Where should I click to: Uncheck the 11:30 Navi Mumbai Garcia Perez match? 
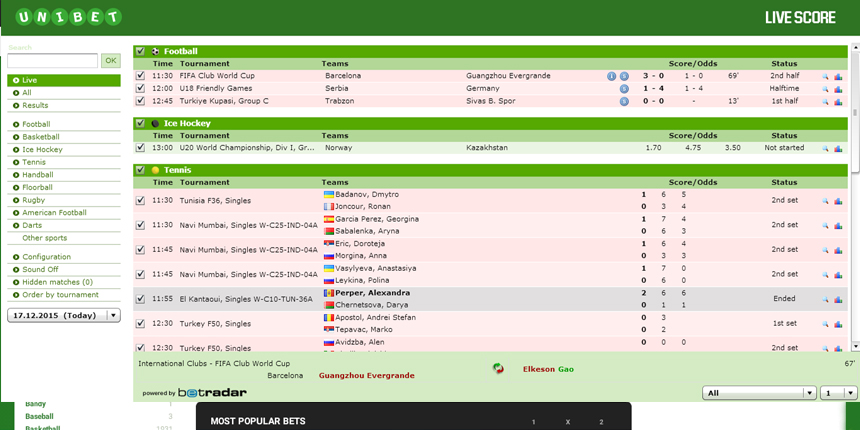[140, 225]
